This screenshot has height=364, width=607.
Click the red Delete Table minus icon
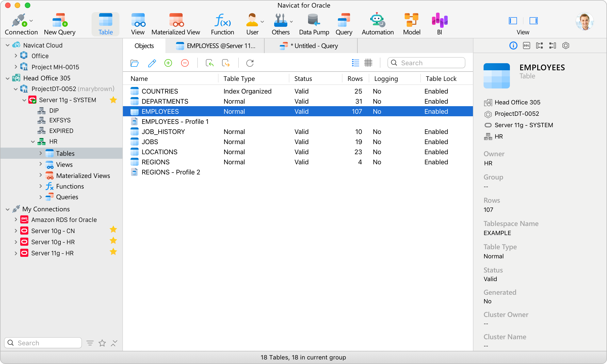[x=185, y=63]
